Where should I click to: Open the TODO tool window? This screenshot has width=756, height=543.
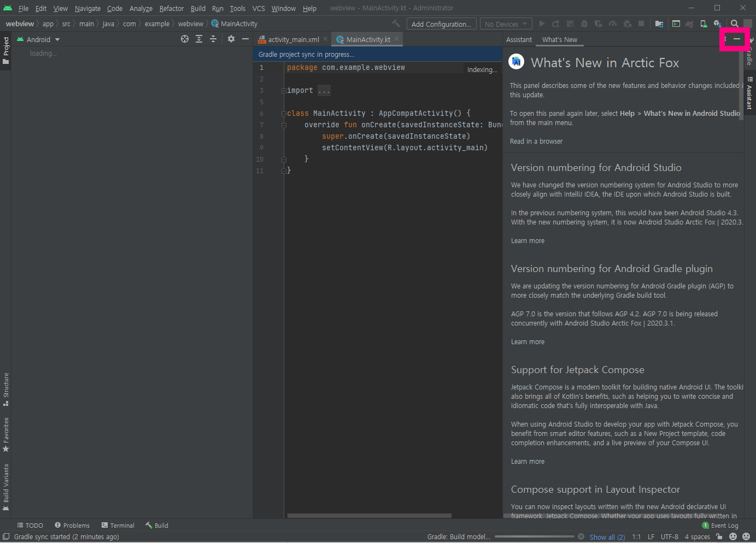30,526
